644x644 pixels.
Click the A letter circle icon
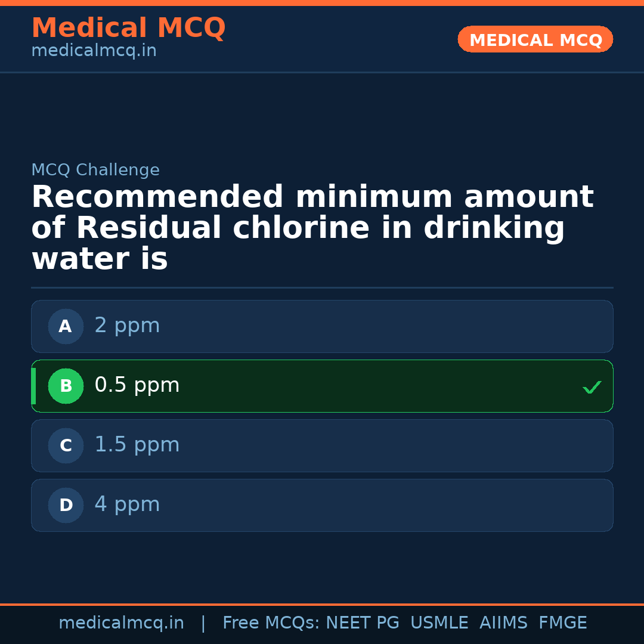[66, 326]
